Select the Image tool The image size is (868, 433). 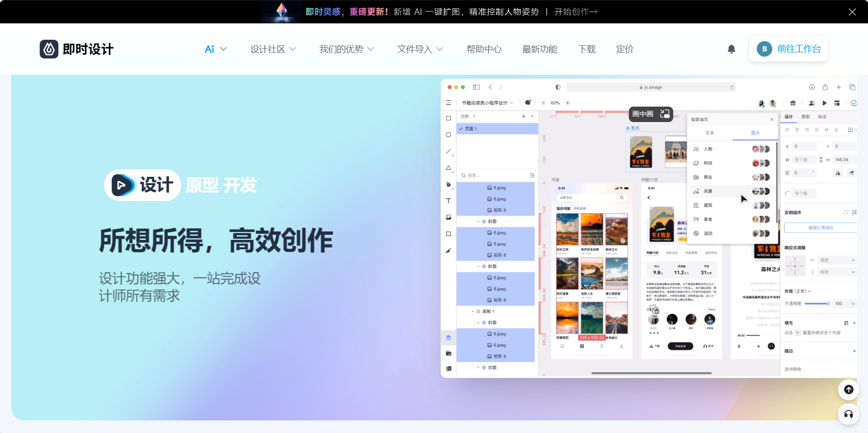click(x=448, y=217)
